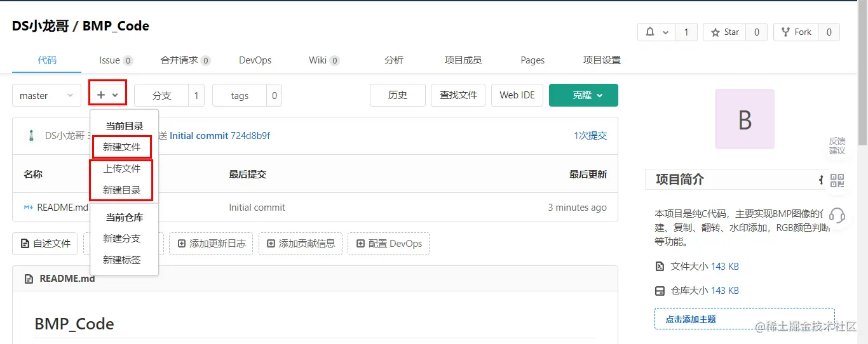This screenshot has height=344, width=868.
Task: Open commit hash 724d8b9f
Action: [250, 136]
